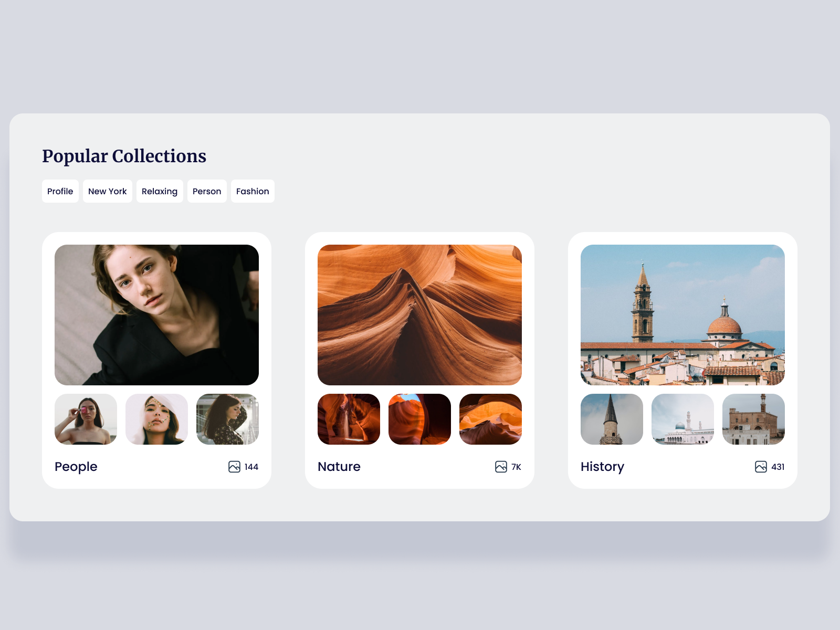Viewport: 840px width, 630px height.
Task: View thumbnail of dark-haired woman in profile
Action: [227, 419]
